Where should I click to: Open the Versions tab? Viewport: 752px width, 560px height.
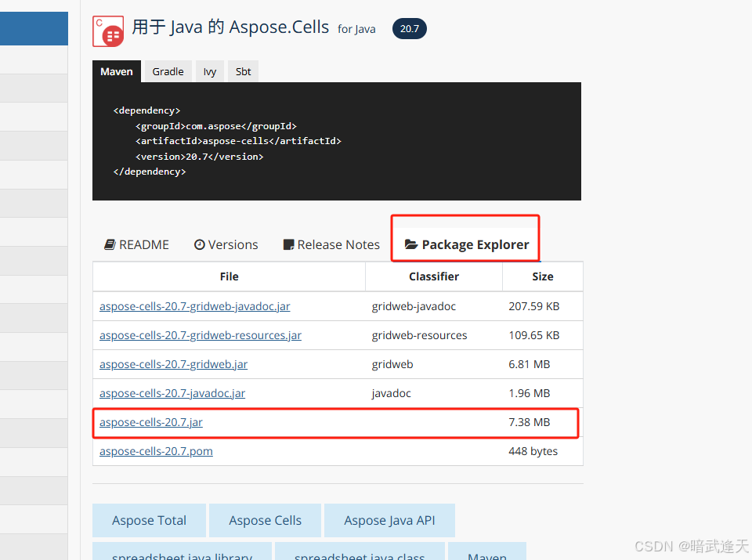pos(226,244)
